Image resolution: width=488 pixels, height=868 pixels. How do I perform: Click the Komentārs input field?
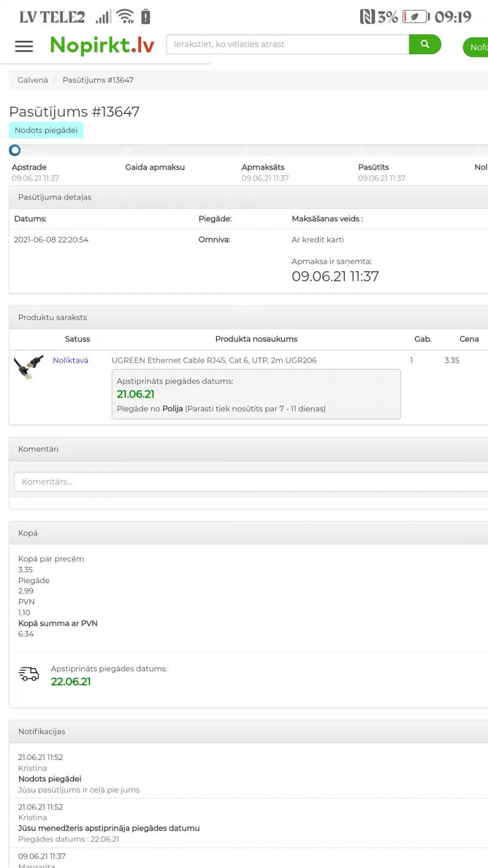point(251,482)
